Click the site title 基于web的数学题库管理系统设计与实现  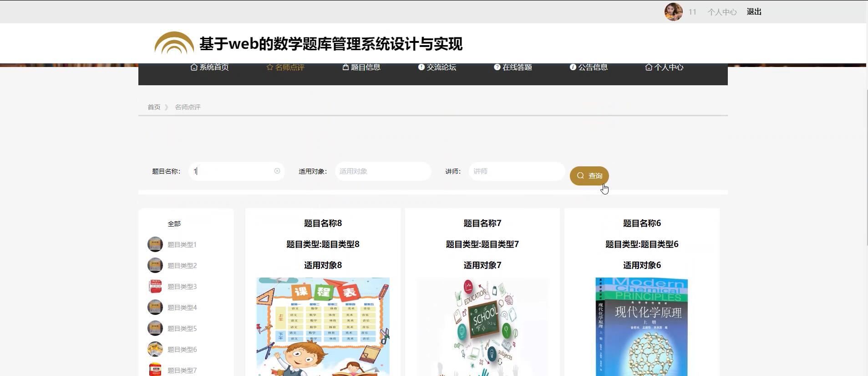click(x=331, y=44)
